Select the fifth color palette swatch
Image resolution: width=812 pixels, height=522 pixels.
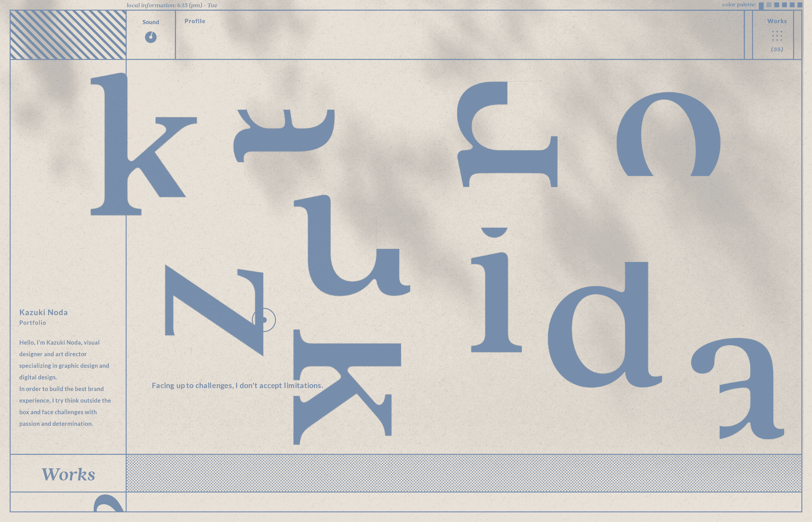[792, 5]
